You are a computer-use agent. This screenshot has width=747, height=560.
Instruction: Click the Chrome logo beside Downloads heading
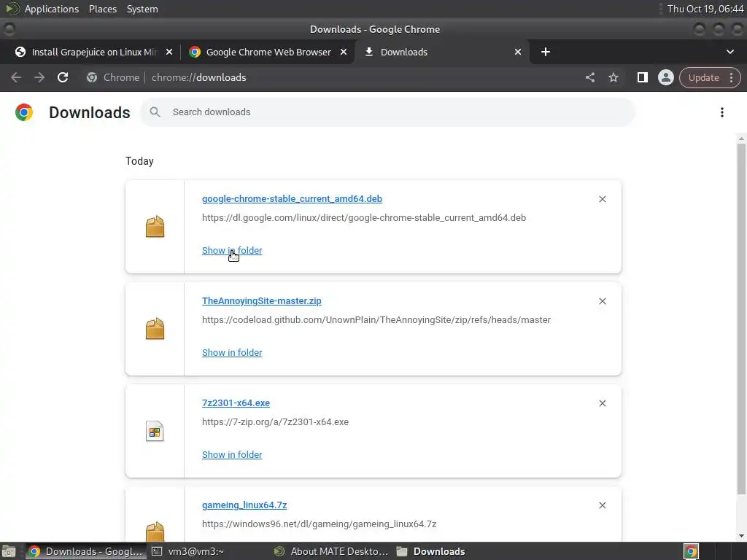(x=24, y=112)
